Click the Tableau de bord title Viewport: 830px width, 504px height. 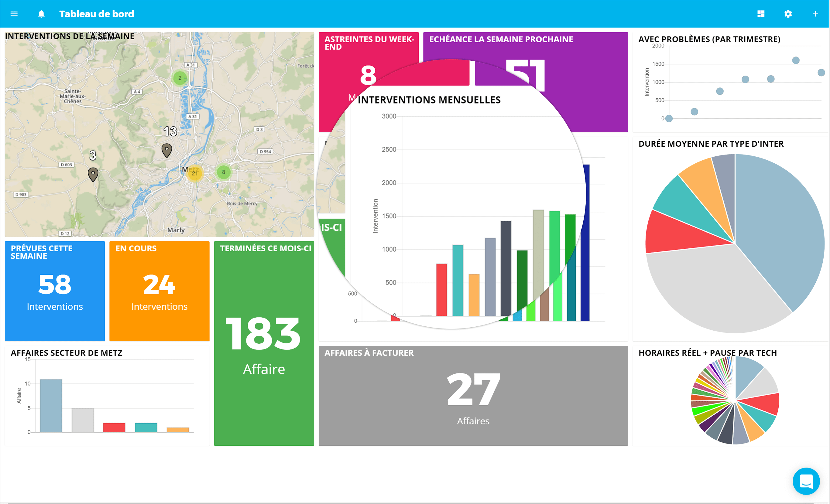[97, 14]
